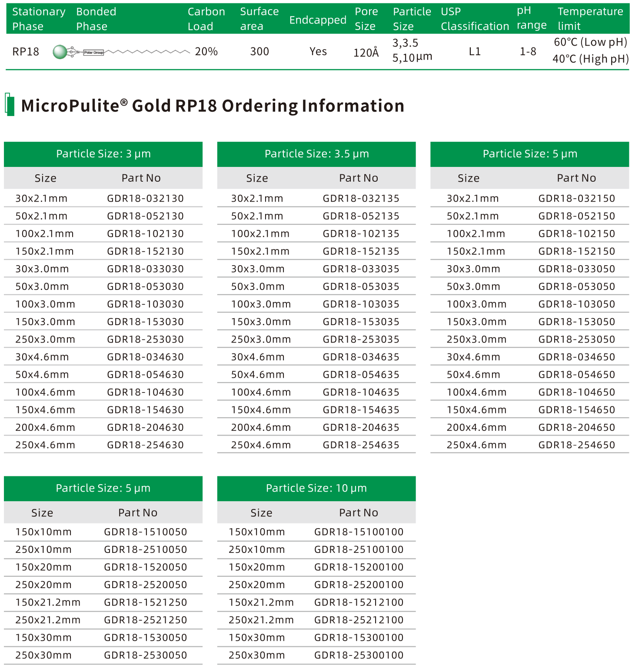The width and height of the screenshot is (632, 672).
Task: Select part number GDR18-25100100
Action: 359,549
